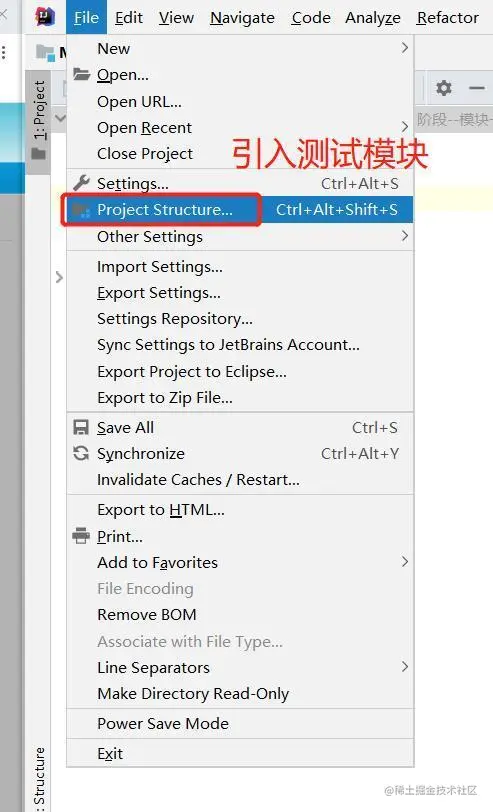This screenshot has height=812, width=493.
Task: Click the folder icon beside Open...
Action: tap(81, 75)
